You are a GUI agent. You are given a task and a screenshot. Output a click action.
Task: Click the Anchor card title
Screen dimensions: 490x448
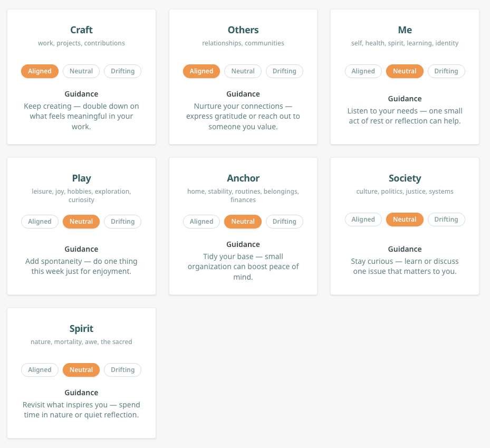point(243,178)
